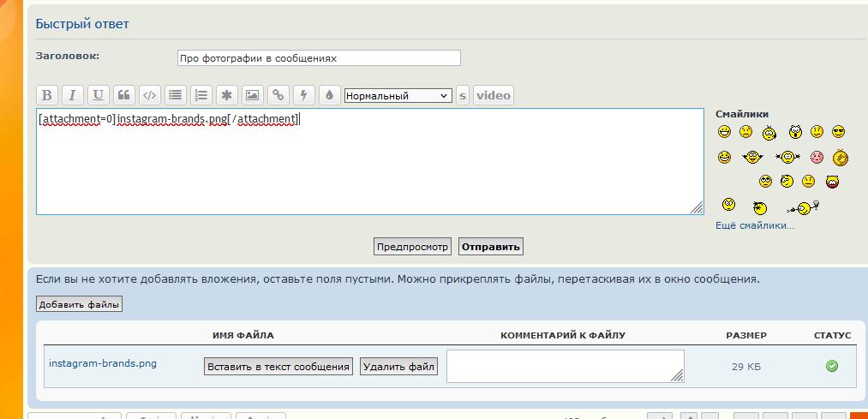This screenshot has width=868, height=419.
Task: Click 'Добавить файлы' to attach files
Action: click(79, 304)
